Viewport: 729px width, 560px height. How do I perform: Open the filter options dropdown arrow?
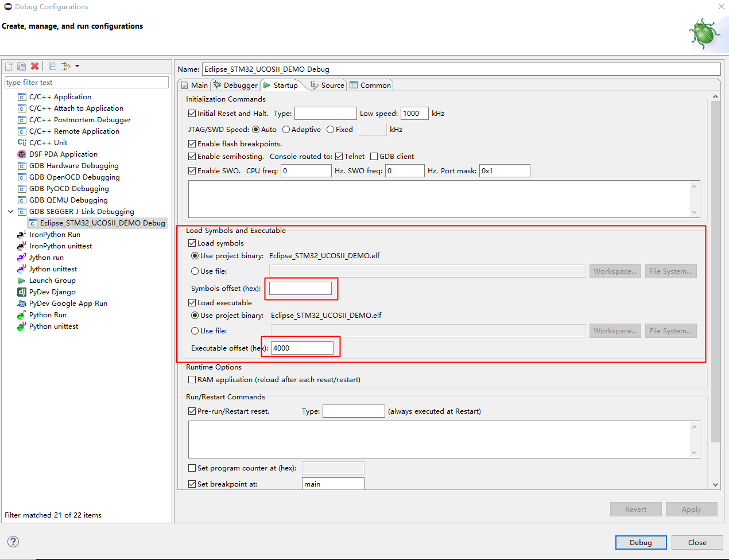point(77,66)
